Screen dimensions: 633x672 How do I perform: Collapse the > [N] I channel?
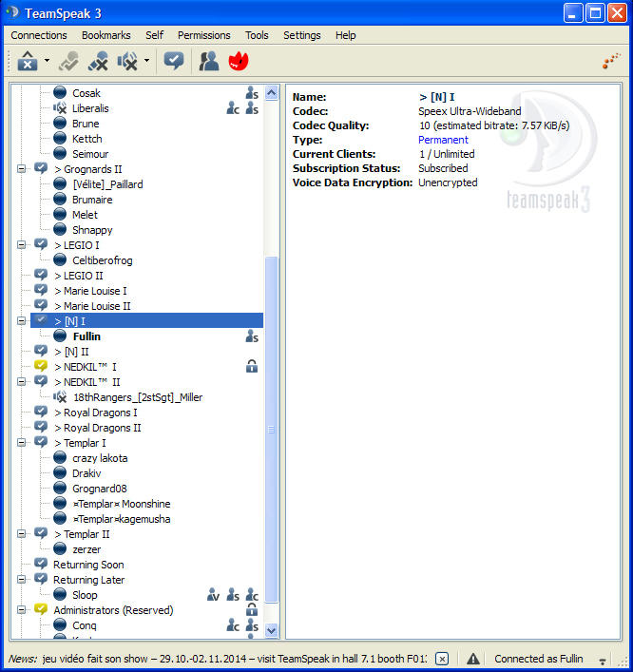[x=22, y=321]
